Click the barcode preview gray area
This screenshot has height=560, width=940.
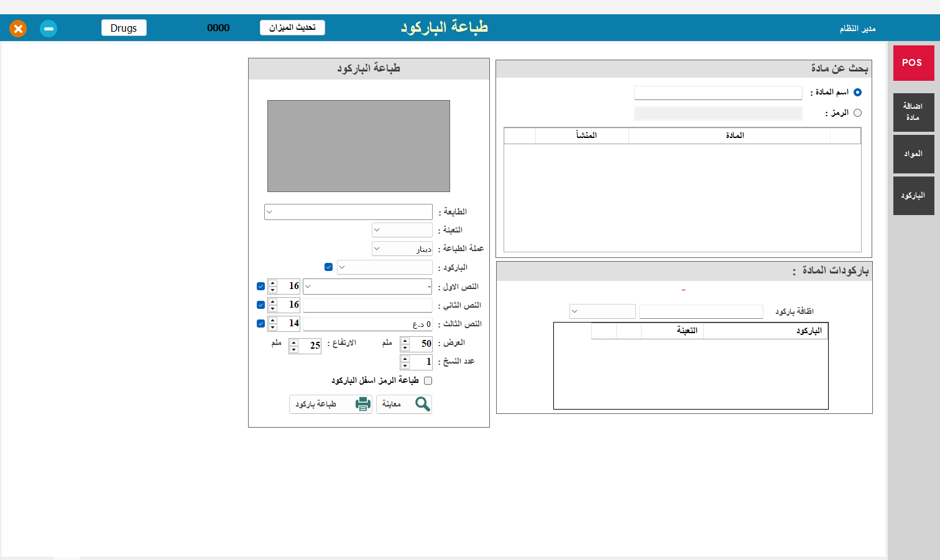pos(359,146)
